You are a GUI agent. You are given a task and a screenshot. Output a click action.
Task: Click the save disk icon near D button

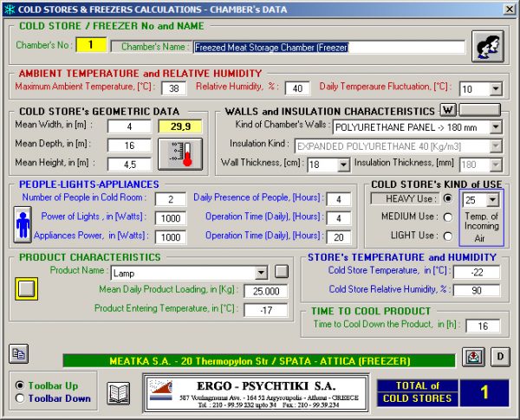click(x=474, y=357)
